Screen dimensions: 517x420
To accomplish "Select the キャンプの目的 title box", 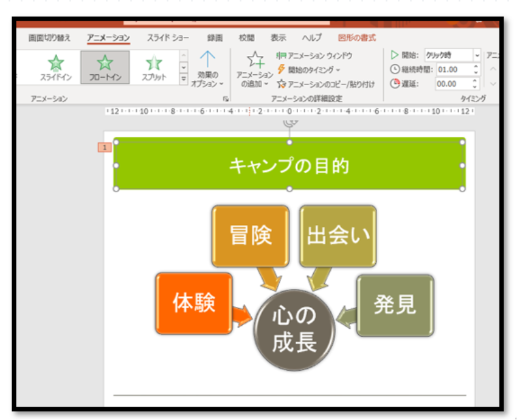I will click(289, 165).
